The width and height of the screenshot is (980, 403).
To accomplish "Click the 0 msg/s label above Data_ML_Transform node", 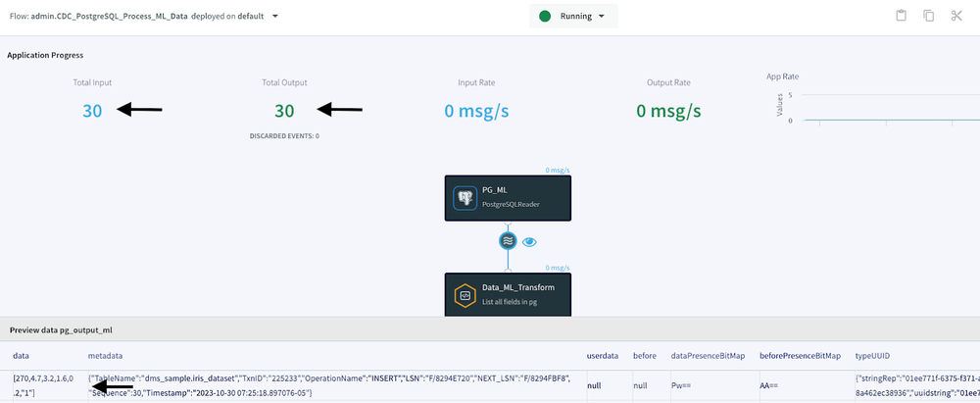I will click(558, 268).
